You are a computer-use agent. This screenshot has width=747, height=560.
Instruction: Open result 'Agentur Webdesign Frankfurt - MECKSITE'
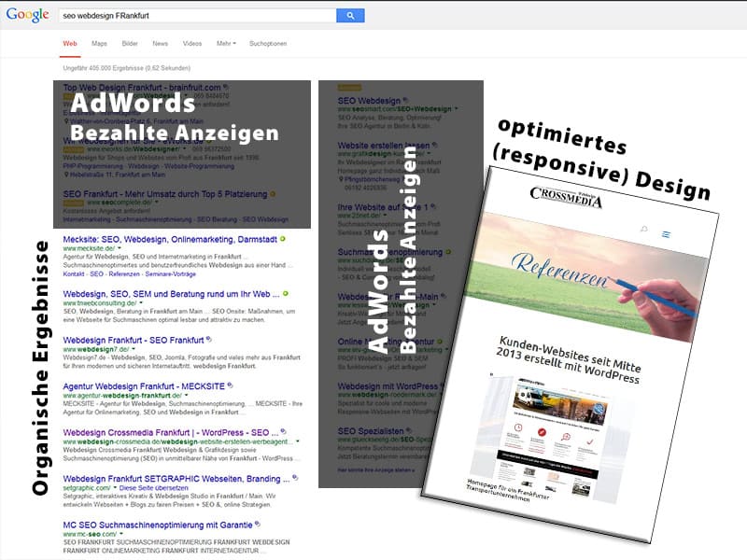[x=144, y=386]
